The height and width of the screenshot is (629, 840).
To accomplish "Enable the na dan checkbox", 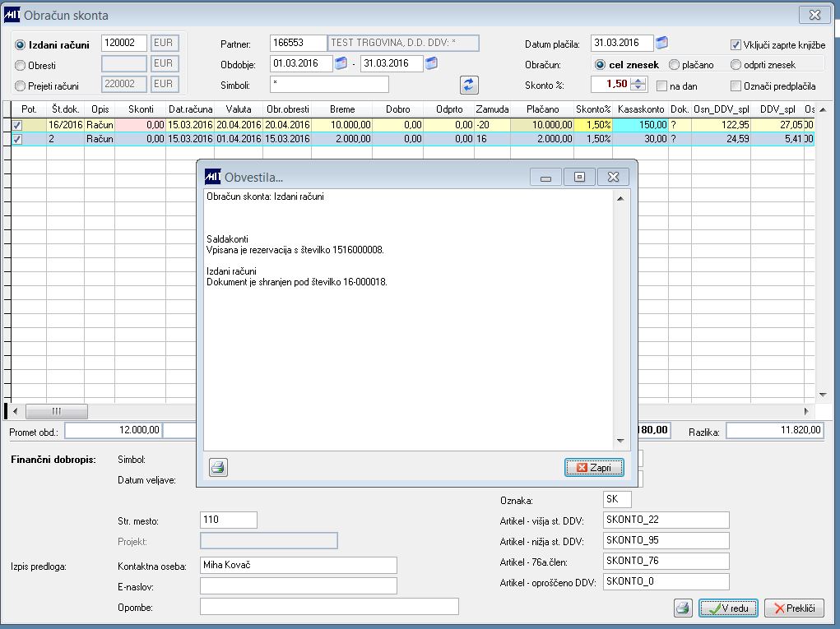I will point(661,86).
